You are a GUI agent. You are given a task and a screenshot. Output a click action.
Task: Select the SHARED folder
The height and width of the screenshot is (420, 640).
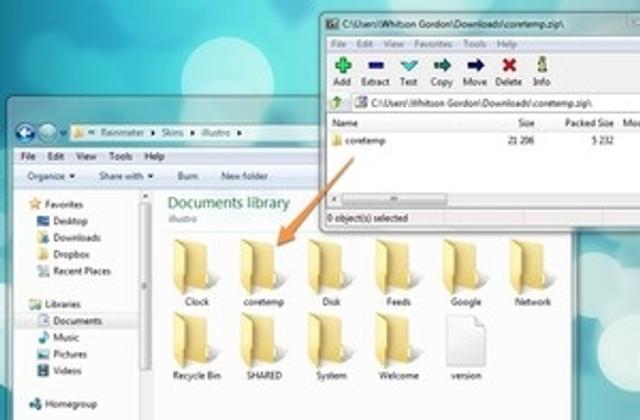click(264, 347)
